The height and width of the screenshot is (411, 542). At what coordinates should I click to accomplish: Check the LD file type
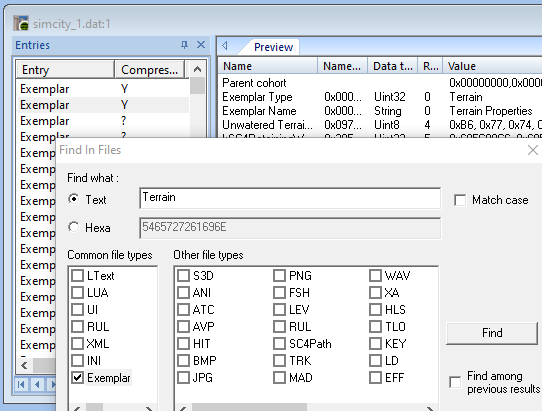coord(375,361)
